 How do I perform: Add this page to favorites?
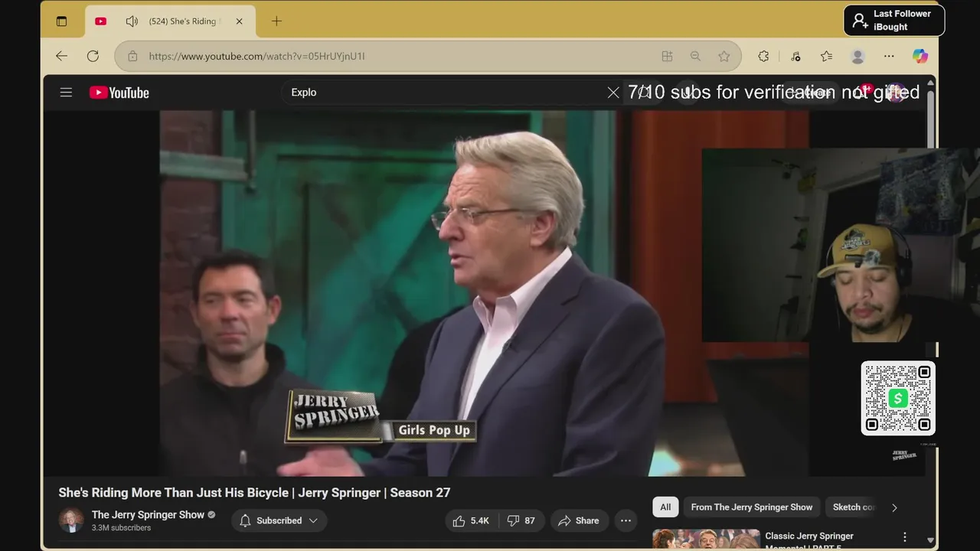tap(724, 56)
